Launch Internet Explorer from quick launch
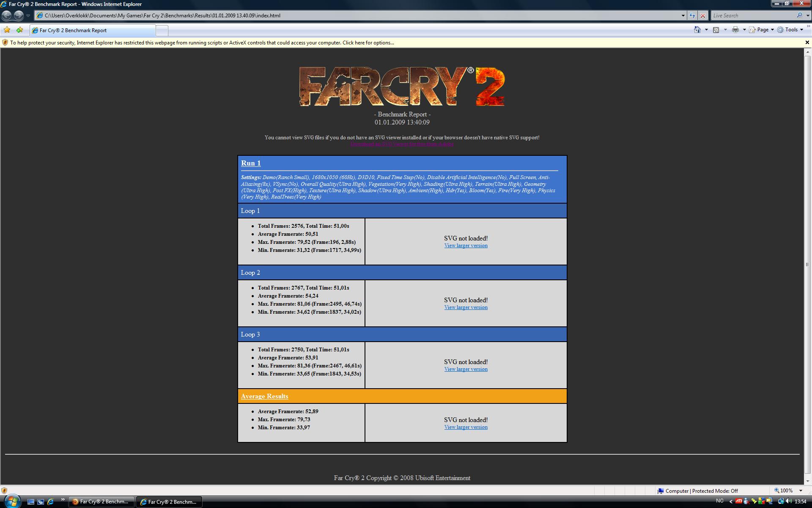The height and width of the screenshot is (508, 812). [x=50, y=502]
